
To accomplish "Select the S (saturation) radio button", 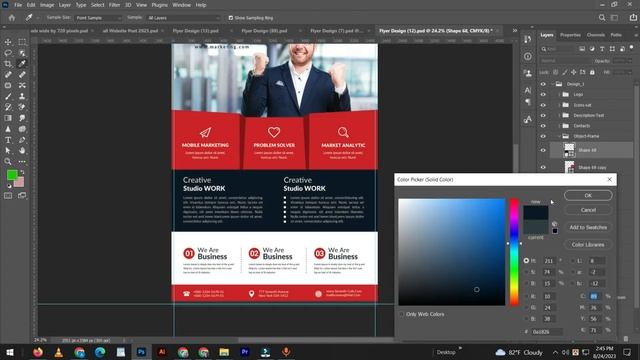I will tap(526, 272).
